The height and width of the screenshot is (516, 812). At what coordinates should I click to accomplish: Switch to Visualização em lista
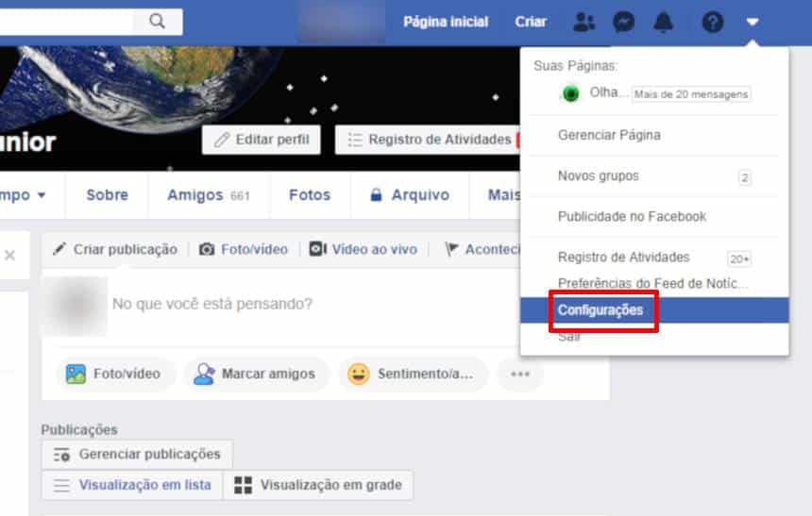(x=132, y=485)
